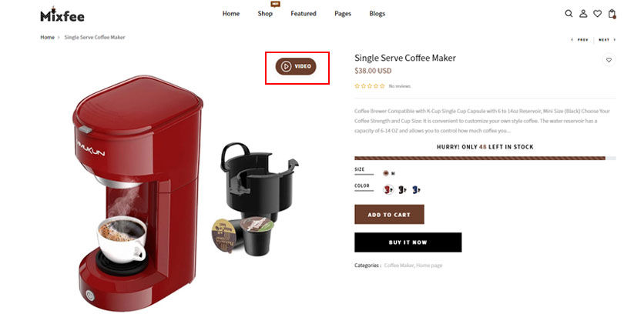Click the Mixfee logo
Viewport: 644px width, 314px height.
pyautogui.click(x=62, y=15)
